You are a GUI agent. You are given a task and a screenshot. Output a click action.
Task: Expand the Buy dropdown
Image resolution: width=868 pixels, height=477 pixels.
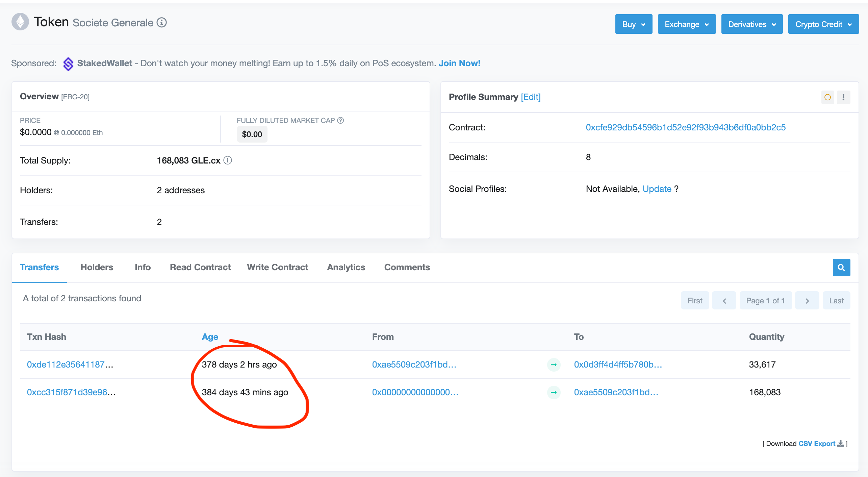tap(634, 24)
